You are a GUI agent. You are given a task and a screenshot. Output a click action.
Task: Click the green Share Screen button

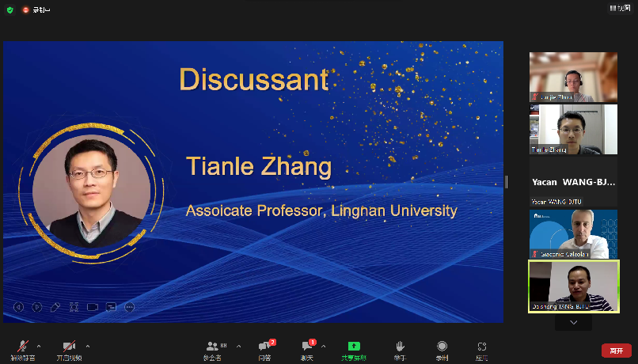pos(354,351)
